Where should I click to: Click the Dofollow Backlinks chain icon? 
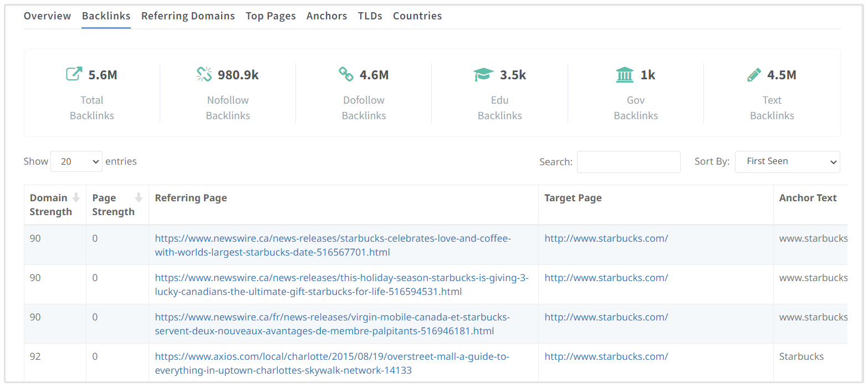(346, 74)
